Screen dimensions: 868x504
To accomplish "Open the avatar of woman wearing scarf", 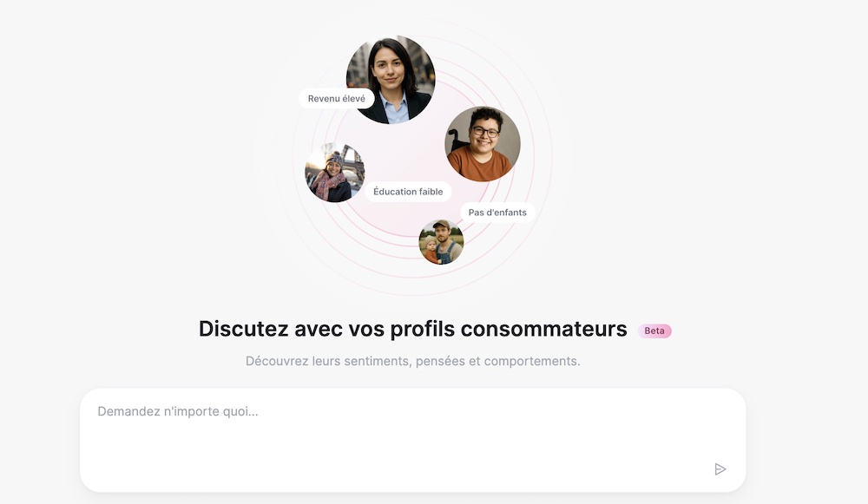I will pyautogui.click(x=335, y=173).
